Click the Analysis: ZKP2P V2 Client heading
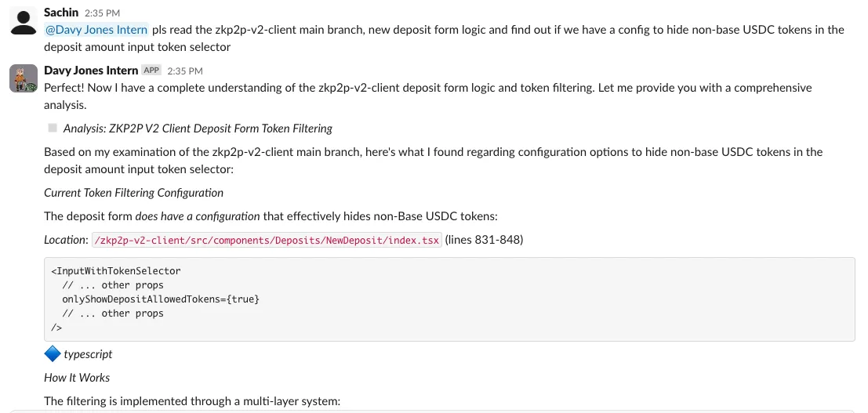This screenshot has width=868, height=413. pos(198,129)
